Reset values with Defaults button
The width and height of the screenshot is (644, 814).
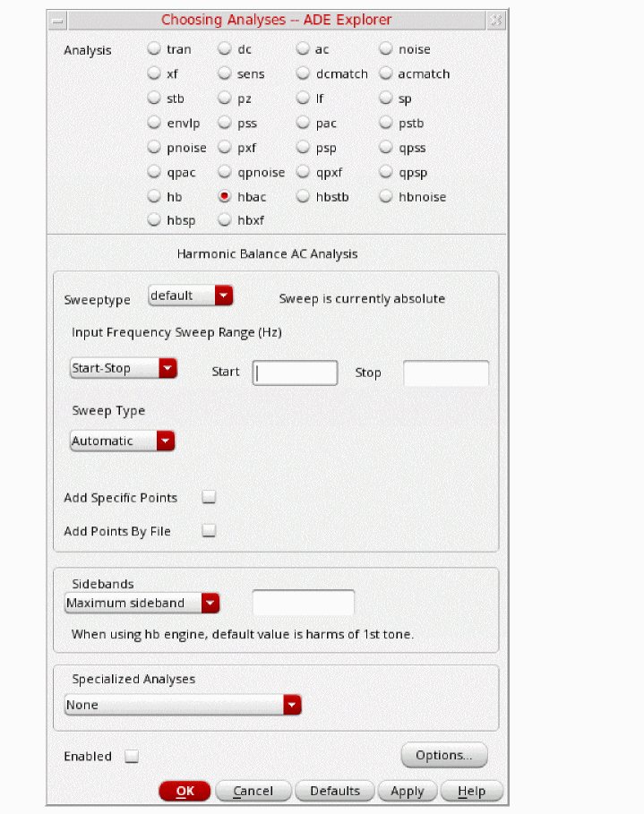(335, 791)
